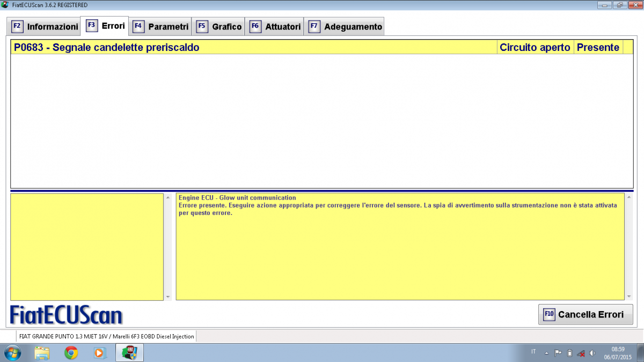Click the Presente status cell

tap(598, 47)
